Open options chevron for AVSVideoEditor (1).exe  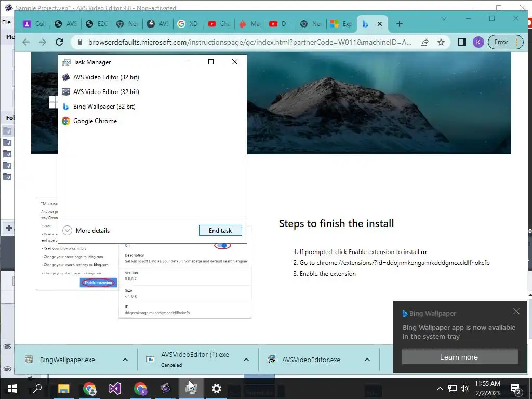coord(246,360)
